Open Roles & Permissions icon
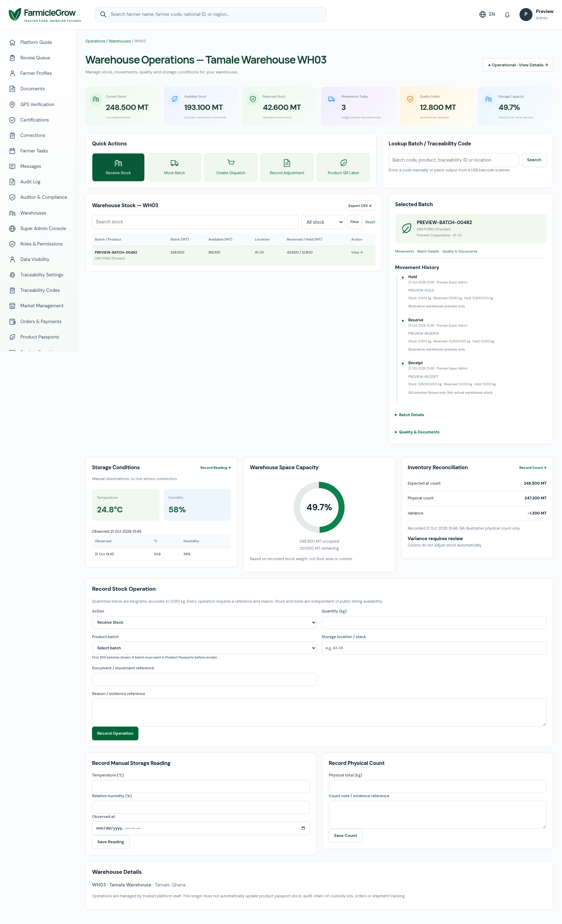 [12, 244]
